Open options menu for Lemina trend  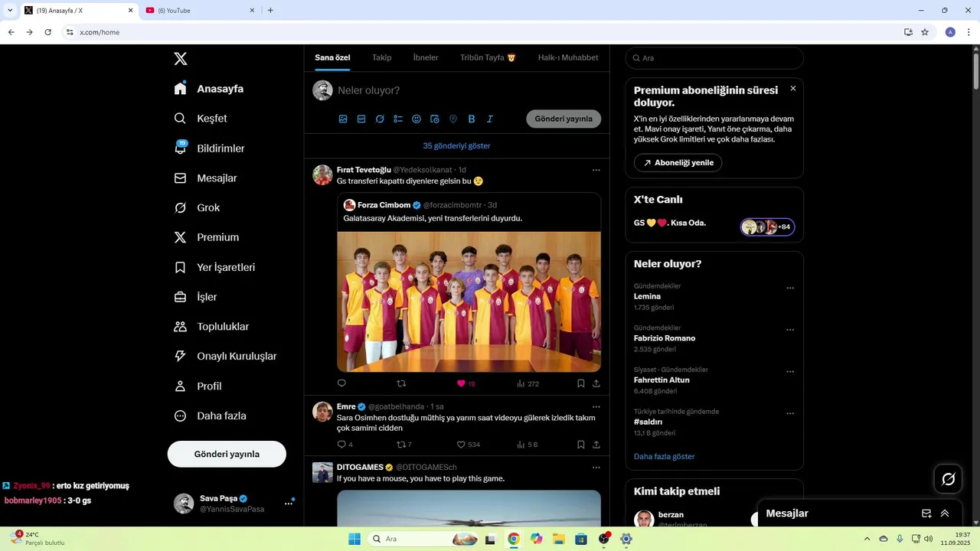[790, 289]
